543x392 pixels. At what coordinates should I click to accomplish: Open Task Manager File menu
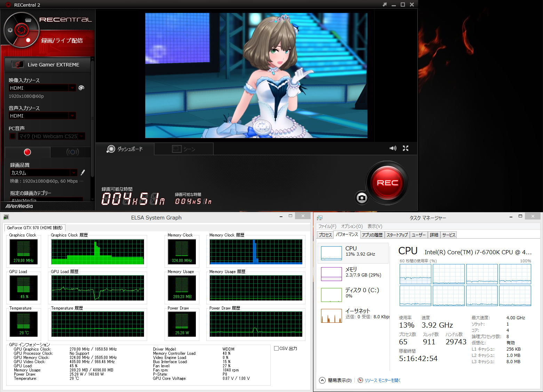[x=327, y=226]
